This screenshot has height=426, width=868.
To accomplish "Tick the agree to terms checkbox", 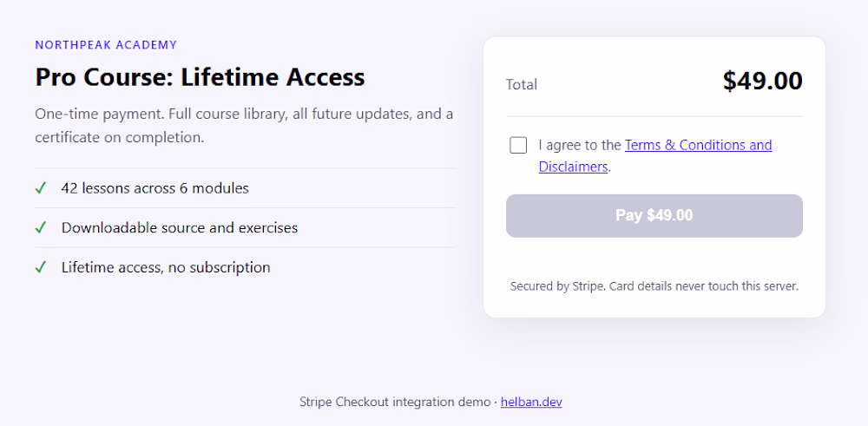I will (x=518, y=146).
